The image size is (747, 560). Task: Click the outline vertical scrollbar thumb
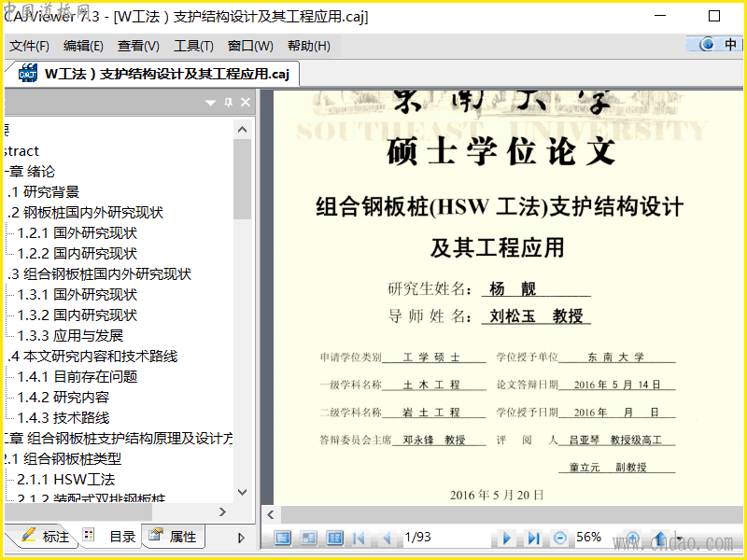tap(243, 179)
